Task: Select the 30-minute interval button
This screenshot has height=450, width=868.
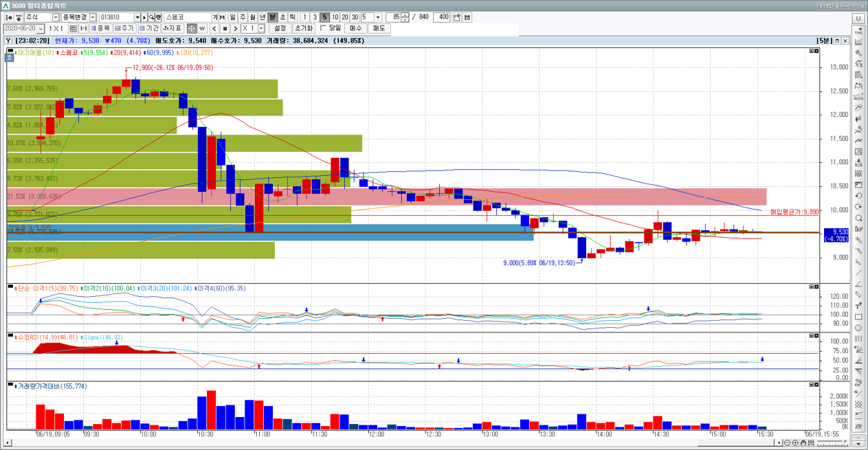Action: (x=355, y=17)
